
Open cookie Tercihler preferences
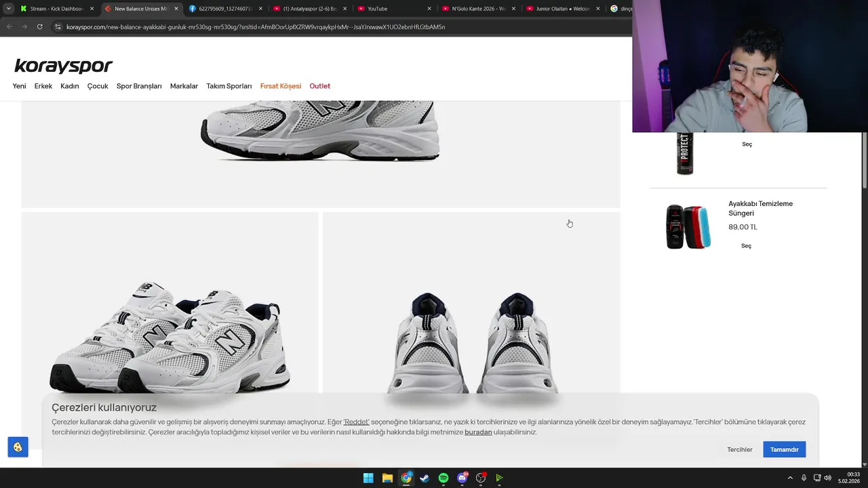point(740,449)
